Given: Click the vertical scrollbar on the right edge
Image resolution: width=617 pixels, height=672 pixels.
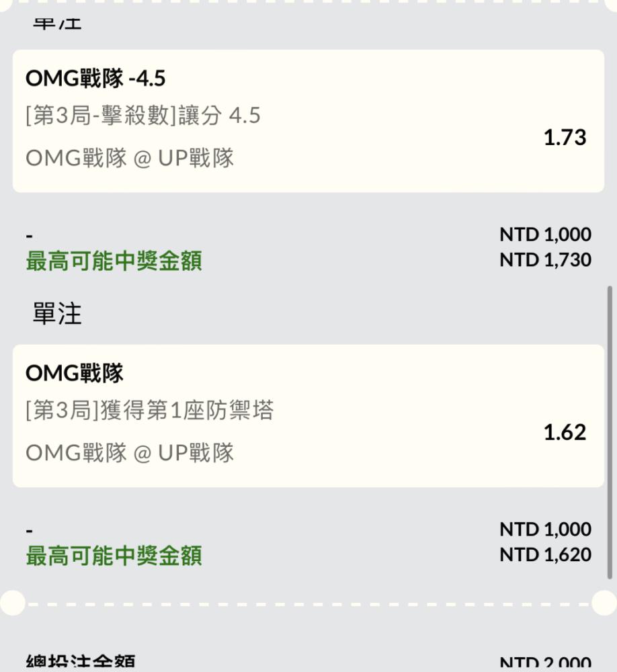Looking at the screenshot, I should point(610,433).
